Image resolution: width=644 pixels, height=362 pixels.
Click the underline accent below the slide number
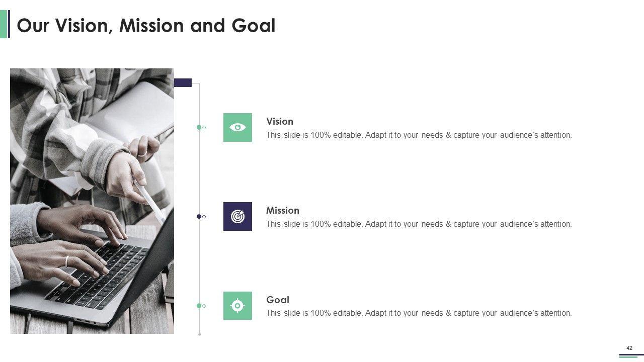(x=628, y=356)
